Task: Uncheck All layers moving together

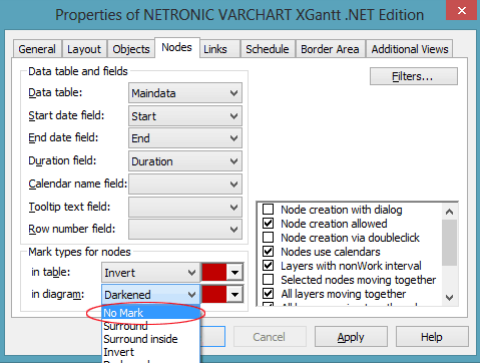Action: (x=268, y=294)
